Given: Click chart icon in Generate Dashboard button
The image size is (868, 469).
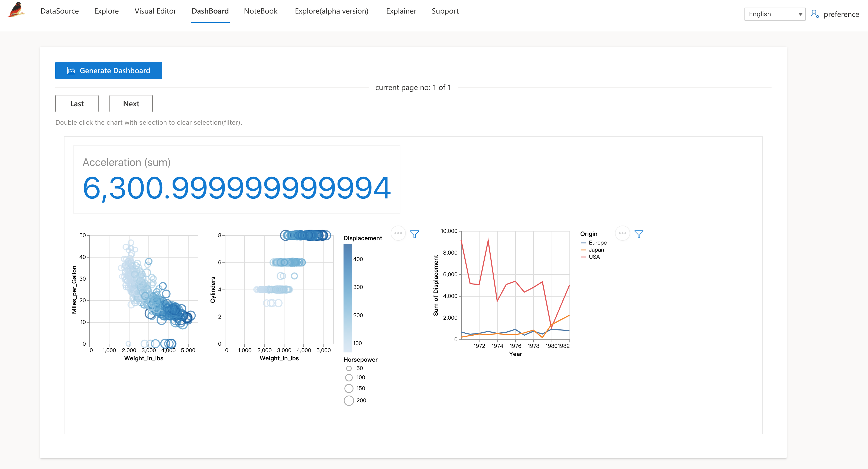Looking at the screenshot, I should [71, 71].
